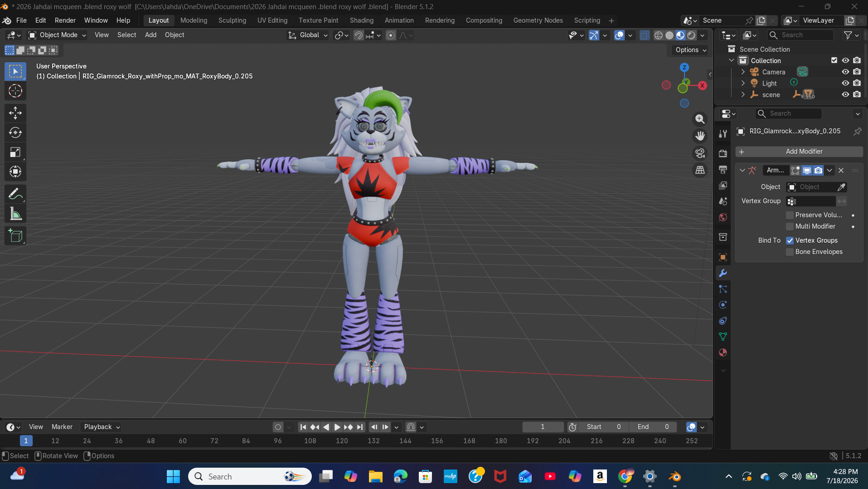Select the Scale tool

tap(15, 152)
